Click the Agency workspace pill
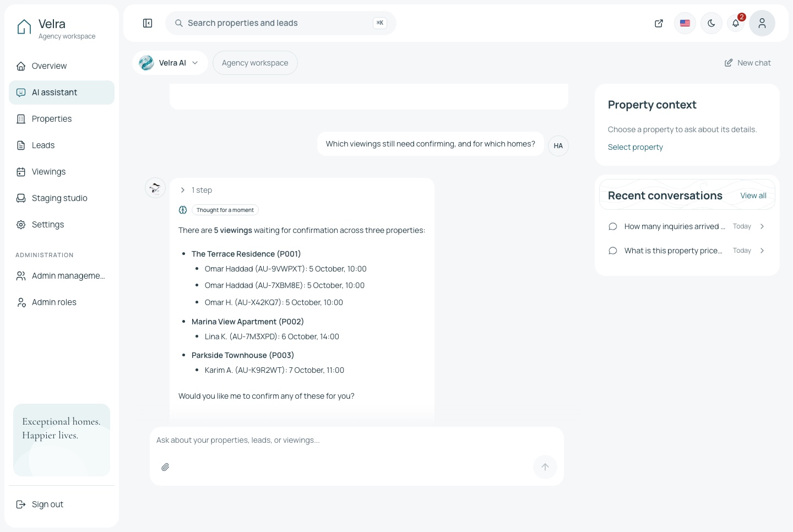The image size is (793, 532). [255, 63]
